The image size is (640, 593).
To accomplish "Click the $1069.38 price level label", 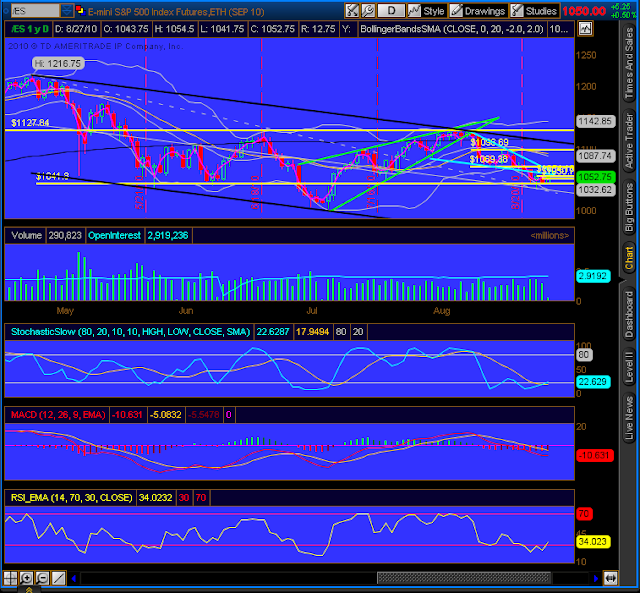I will (489, 159).
